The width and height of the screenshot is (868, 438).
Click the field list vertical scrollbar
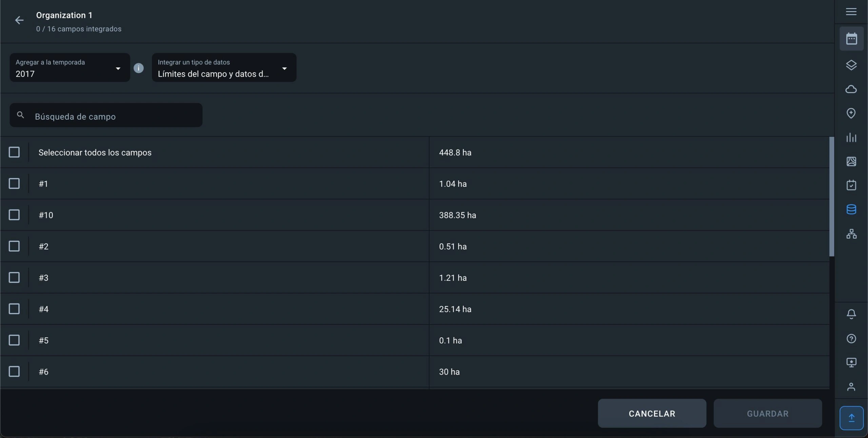(831, 197)
